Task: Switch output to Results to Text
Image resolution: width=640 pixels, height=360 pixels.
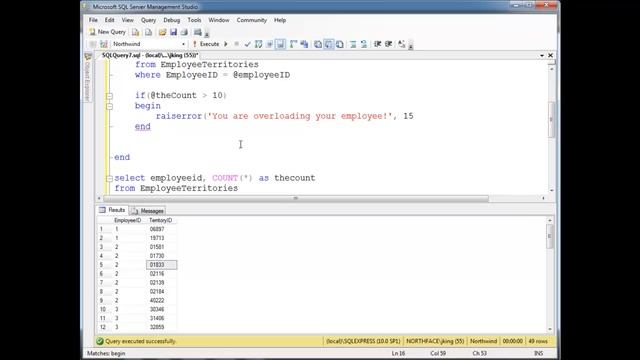Action: pos(318,44)
